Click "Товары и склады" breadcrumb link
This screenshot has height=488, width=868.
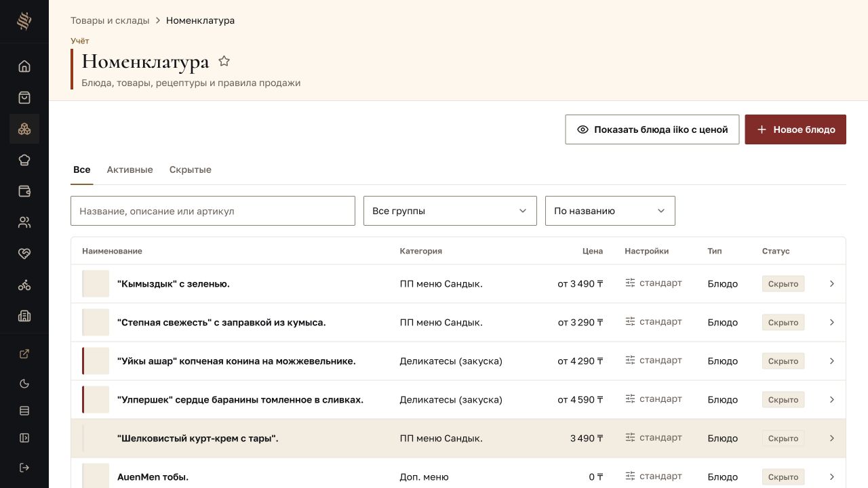click(x=110, y=20)
